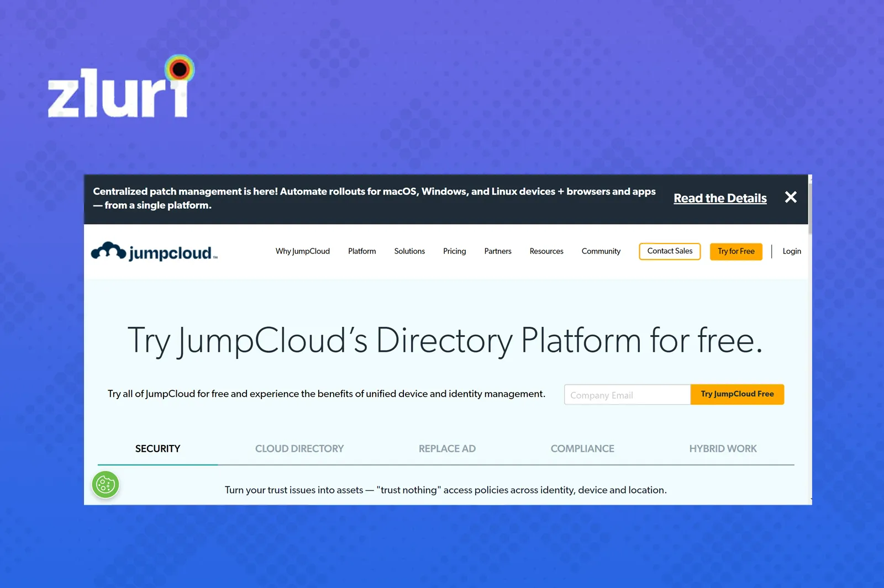Viewport: 884px width, 588px height.
Task: Click the Login link
Action: [792, 251]
